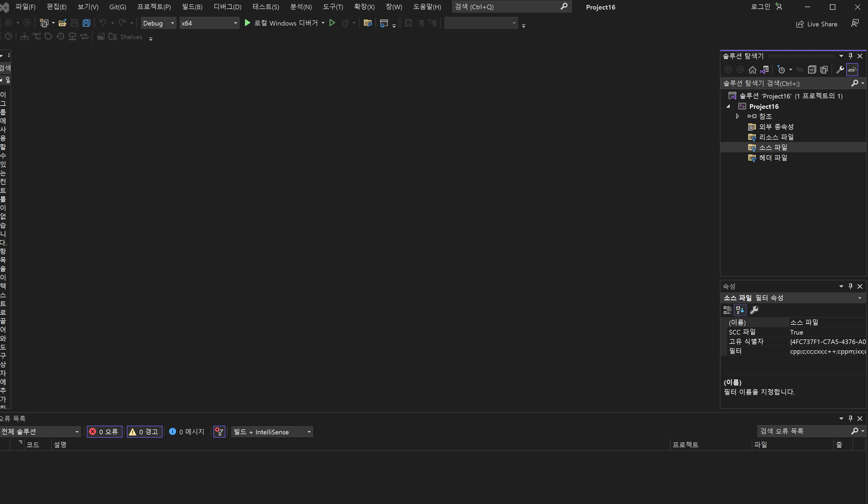Toggle the Preview Selected Items button

coord(852,70)
